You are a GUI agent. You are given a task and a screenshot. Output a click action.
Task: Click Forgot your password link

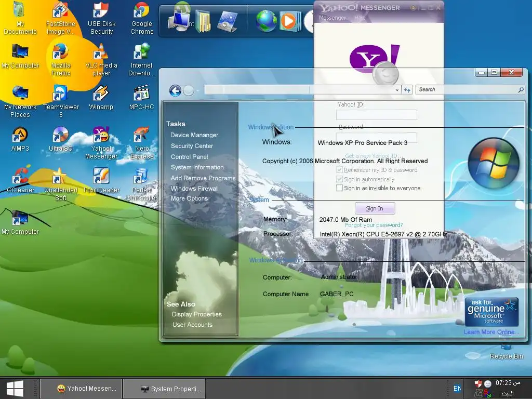374,225
